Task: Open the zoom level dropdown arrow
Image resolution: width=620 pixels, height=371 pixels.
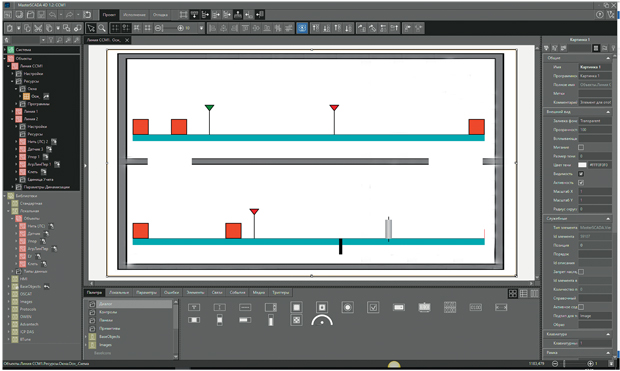Action: [201, 28]
